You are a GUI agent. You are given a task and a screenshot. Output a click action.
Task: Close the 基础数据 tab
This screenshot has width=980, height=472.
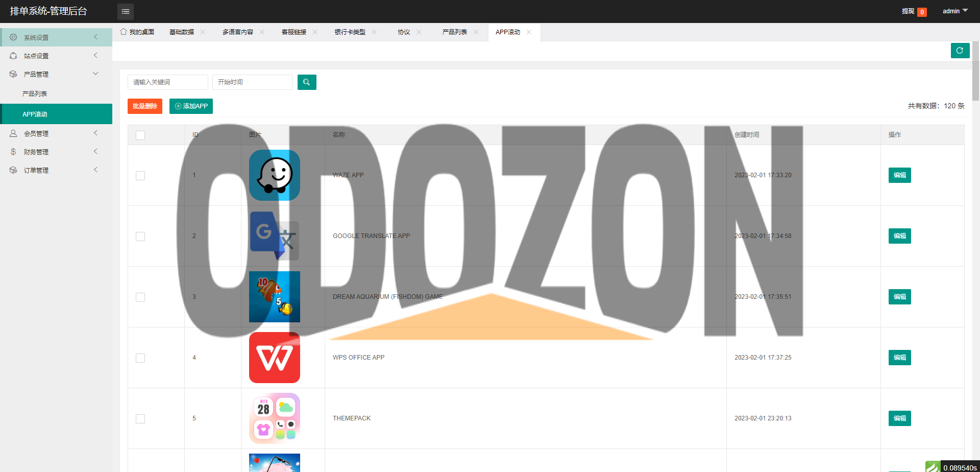click(203, 32)
